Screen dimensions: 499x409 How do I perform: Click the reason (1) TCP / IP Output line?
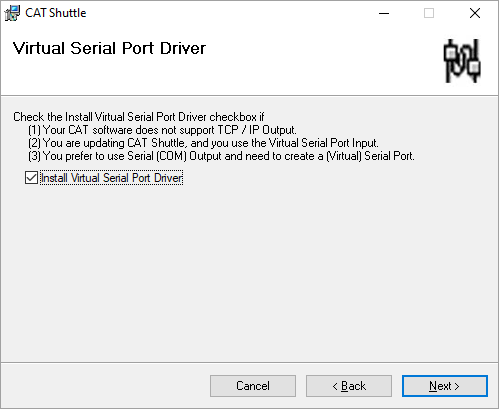tap(162, 130)
